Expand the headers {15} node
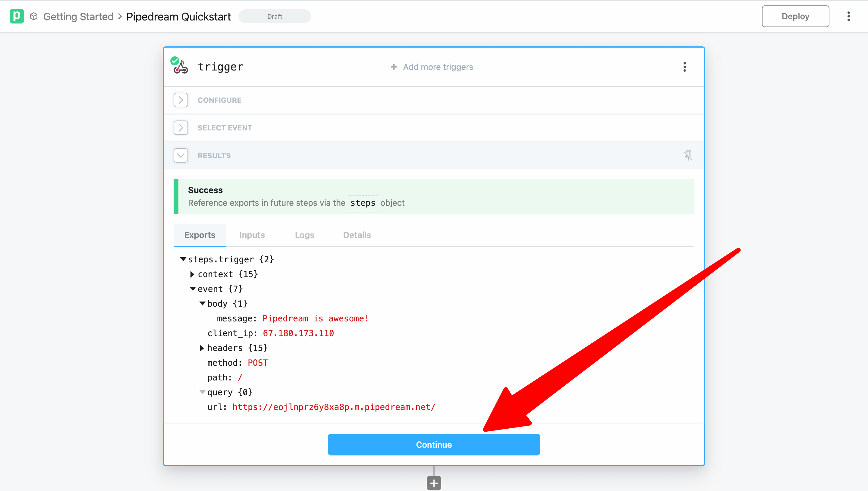Screen dimensions: 868x491 [x=202, y=348]
